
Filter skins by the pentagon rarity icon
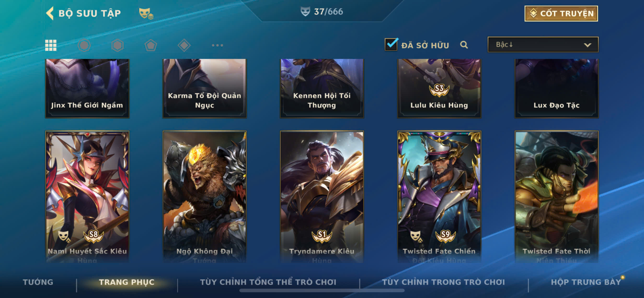(x=151, y=45)
